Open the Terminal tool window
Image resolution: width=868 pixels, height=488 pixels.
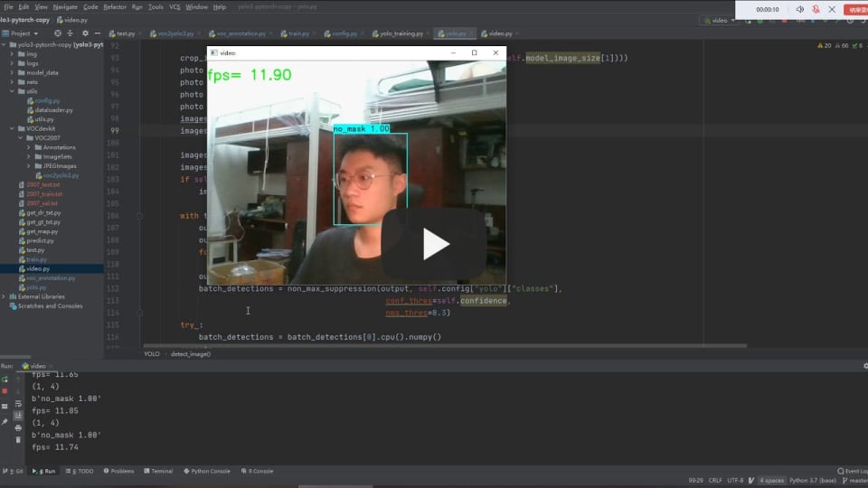[158, 472]
